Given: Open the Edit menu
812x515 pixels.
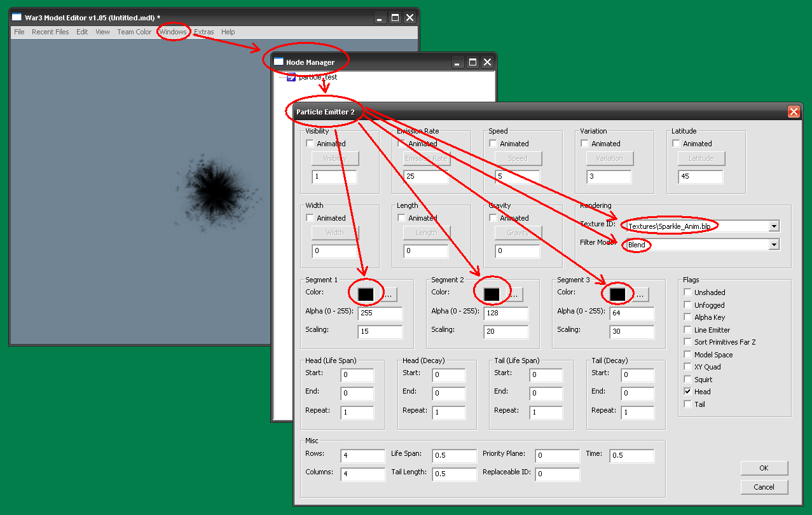Looking at the screenshot, I should pos(82,32).
